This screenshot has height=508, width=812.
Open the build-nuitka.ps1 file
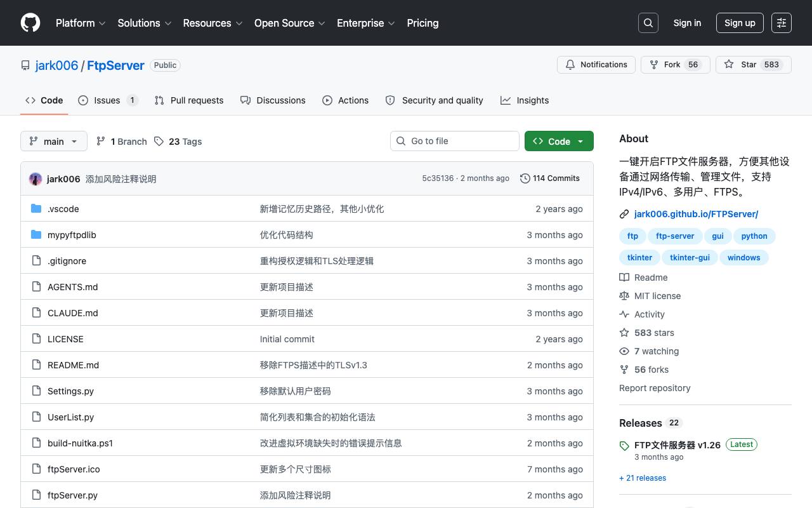click(x=80, y=443)
